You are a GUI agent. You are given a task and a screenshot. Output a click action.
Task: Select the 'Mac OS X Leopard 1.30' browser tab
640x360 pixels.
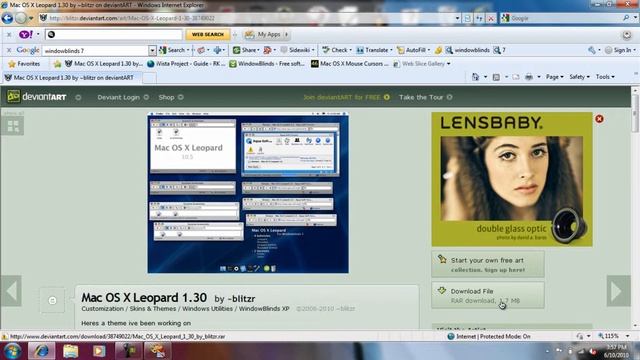click(71, 78)
